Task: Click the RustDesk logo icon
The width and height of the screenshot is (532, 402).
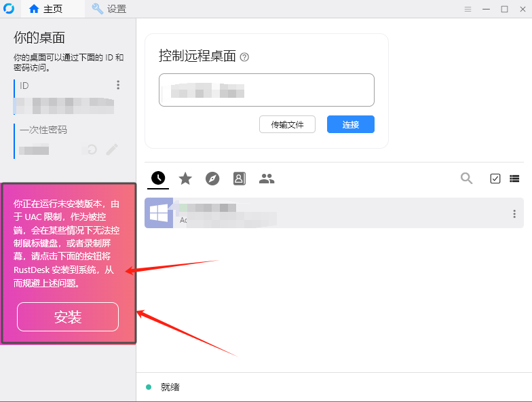Action: 9,8
